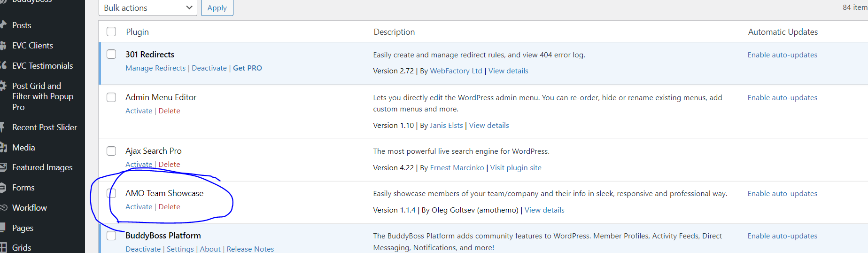Click the Featured Images sidebar icon
Image resolution: width=868 pixels, height=253 pixels.
(x=3, y=167)
